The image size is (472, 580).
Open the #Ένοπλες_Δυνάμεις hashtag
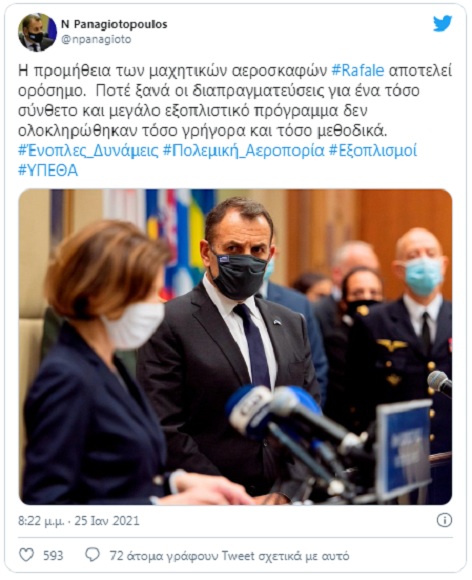(88, 151)
